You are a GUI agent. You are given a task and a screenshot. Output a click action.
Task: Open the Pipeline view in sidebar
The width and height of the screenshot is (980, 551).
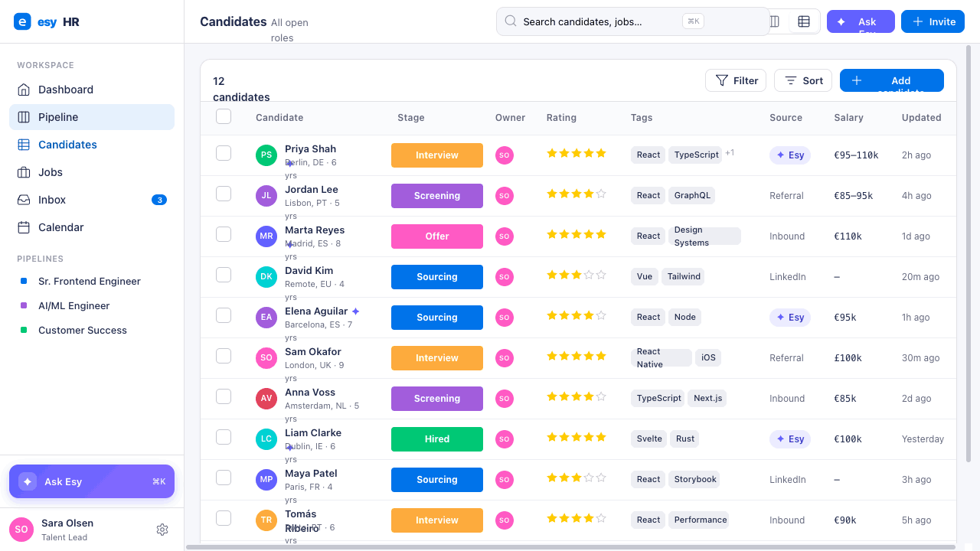click(92, 117)
